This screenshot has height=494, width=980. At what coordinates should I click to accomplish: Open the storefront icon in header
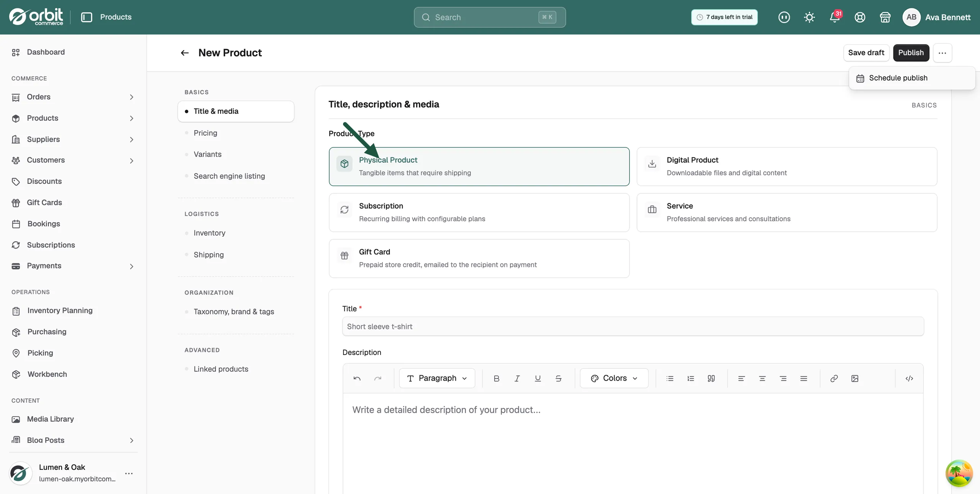point(885,17)
